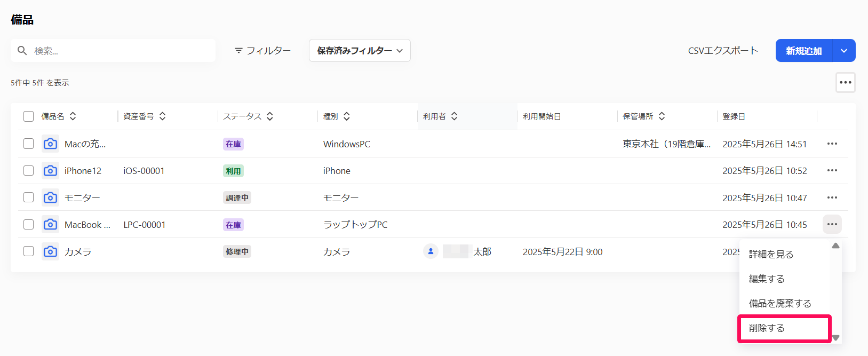Click the search magnifier icon
Screen dimensions: 868x356
(x=22, y=51)
